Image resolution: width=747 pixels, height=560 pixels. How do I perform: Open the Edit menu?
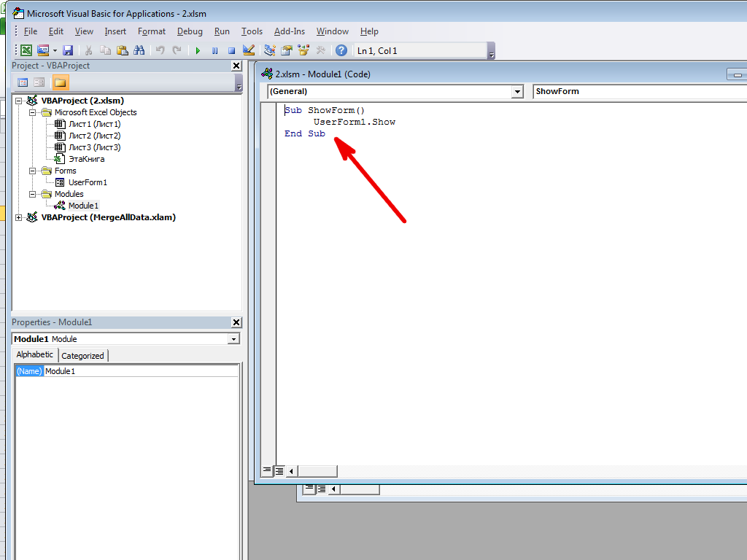pos(55,31)
